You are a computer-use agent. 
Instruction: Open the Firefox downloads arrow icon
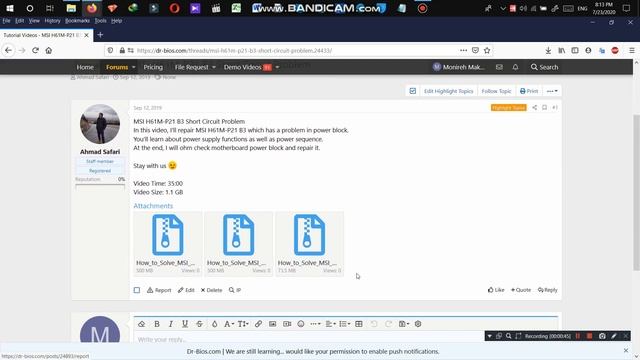pos(548,50)
